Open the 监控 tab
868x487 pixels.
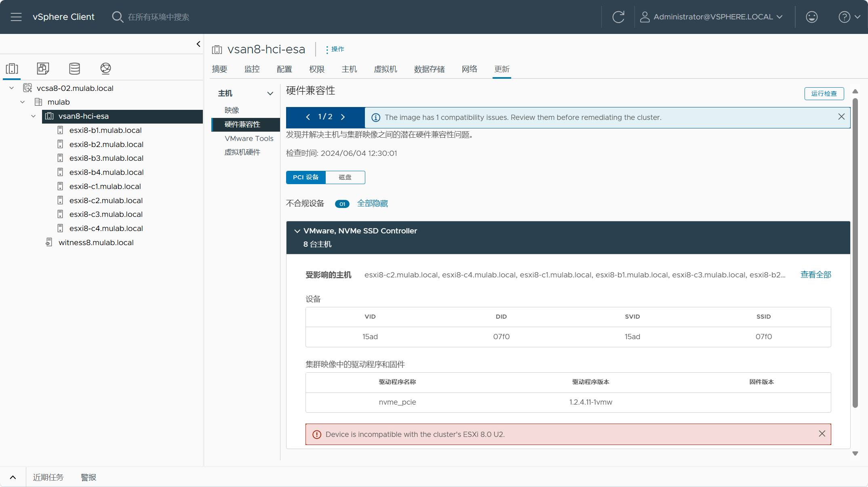coord(252,69)
